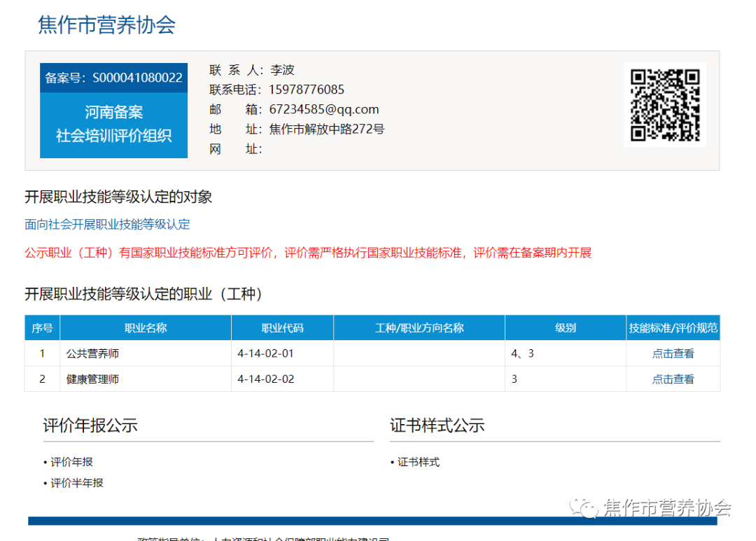The image size is (756, 541).
Task: Click the phone number 15978776085
Action: click(x=307, y=90)
